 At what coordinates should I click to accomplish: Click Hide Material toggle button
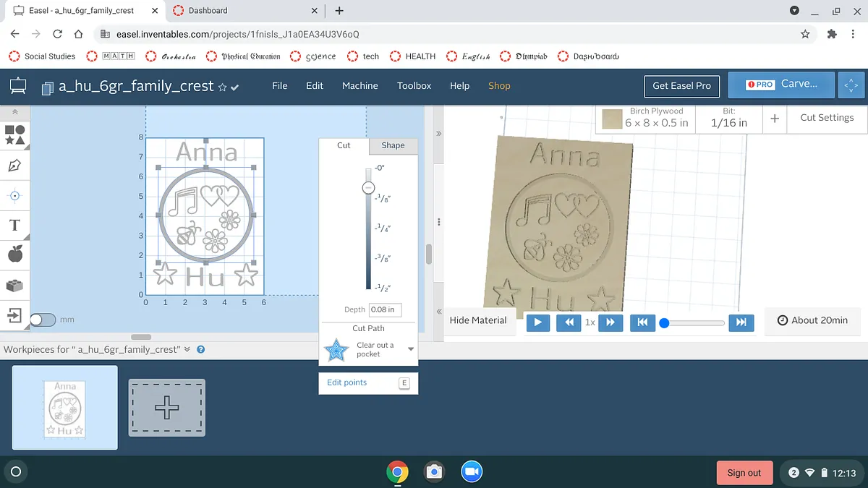[478, 320]
